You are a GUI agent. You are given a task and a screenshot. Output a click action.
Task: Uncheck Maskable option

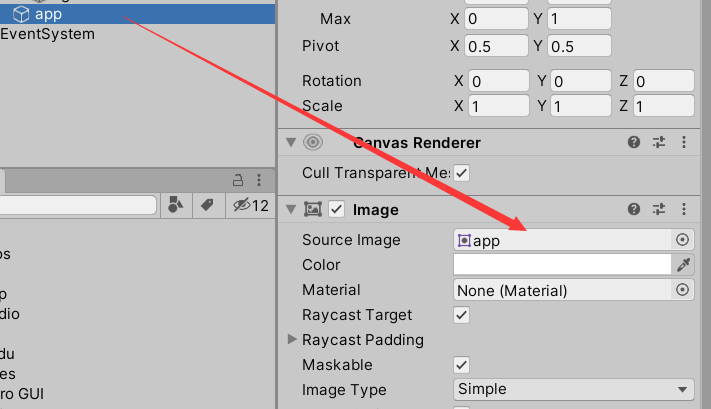coord(461,365)
